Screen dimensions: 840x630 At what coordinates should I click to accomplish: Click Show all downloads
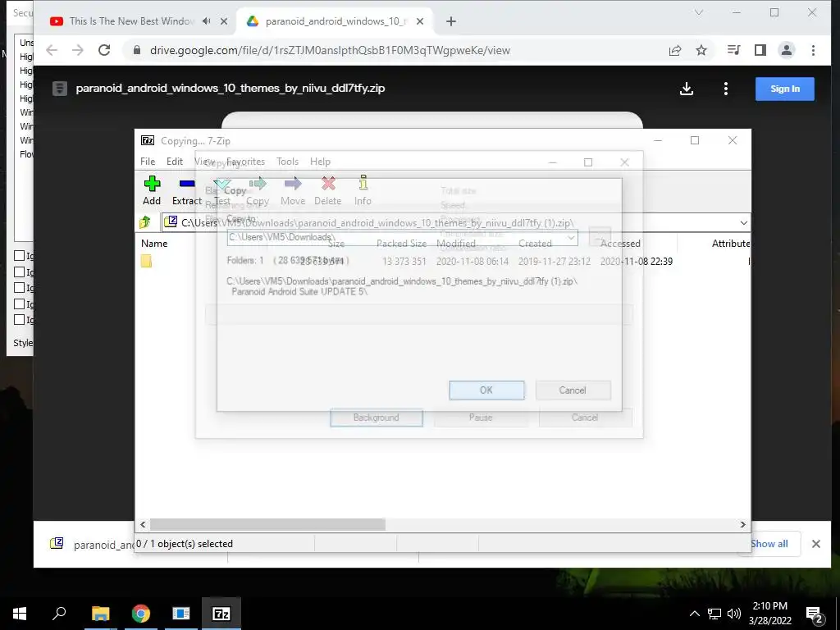coord(769,544)
